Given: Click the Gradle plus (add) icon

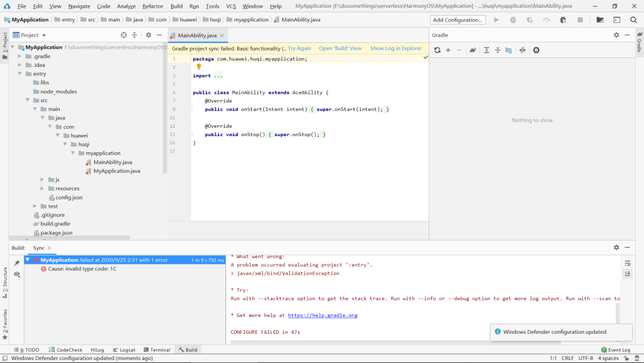Looking at the screenshot, I should (x=448, y=50).
